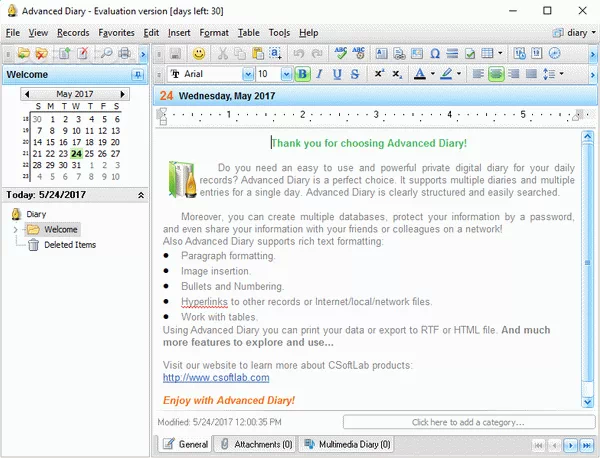Switch to the Attachments (0) tab
The width and height of the screenshot is (600, 458).
point(257,444)
